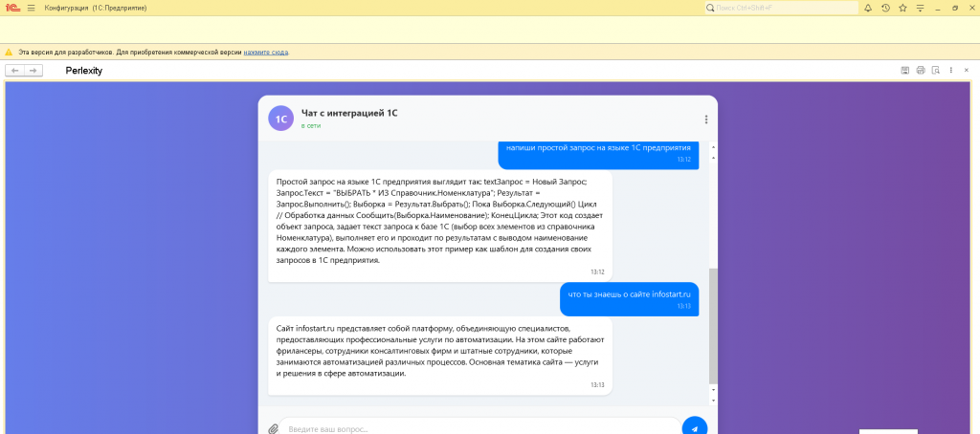Image resolution: width=980 pixels, height=434 pixels.
Task: Open chat options three-dot menu
Action: click(706, 119)
